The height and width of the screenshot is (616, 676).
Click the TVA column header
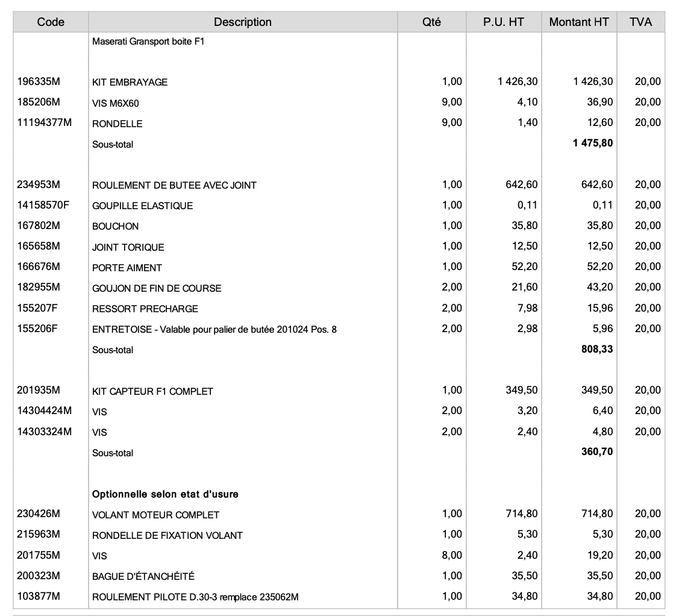tap(640, 22)
